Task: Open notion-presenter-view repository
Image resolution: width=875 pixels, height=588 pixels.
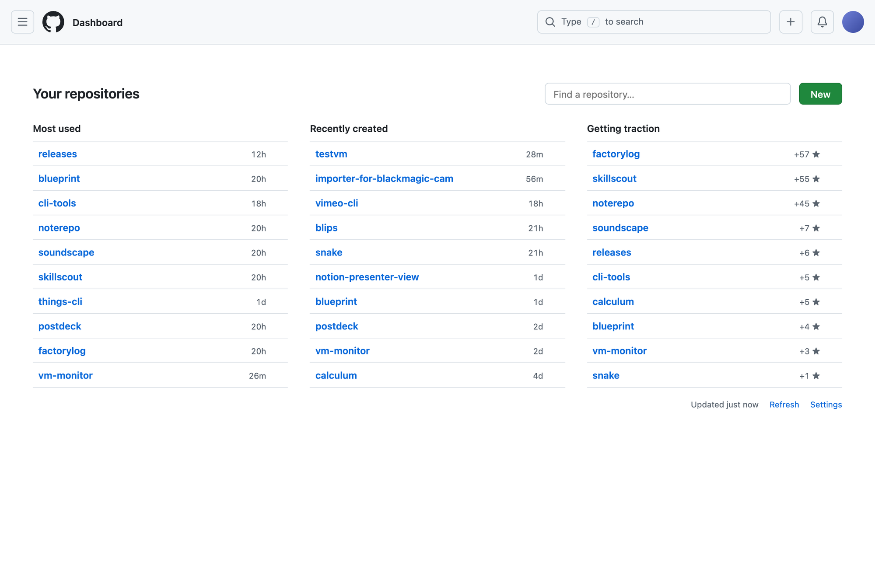Action: [x=367, y=277]
